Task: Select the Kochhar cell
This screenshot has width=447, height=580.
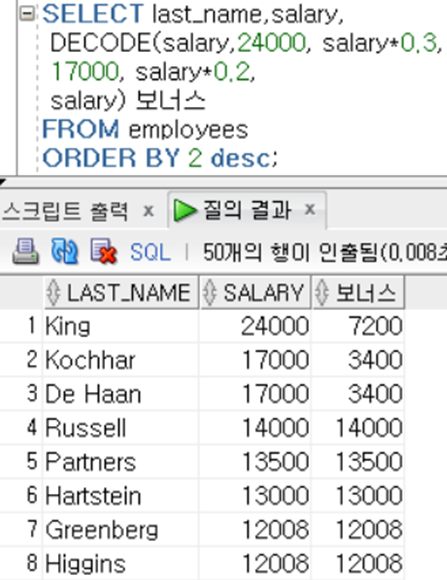Action: click(121, 360)
